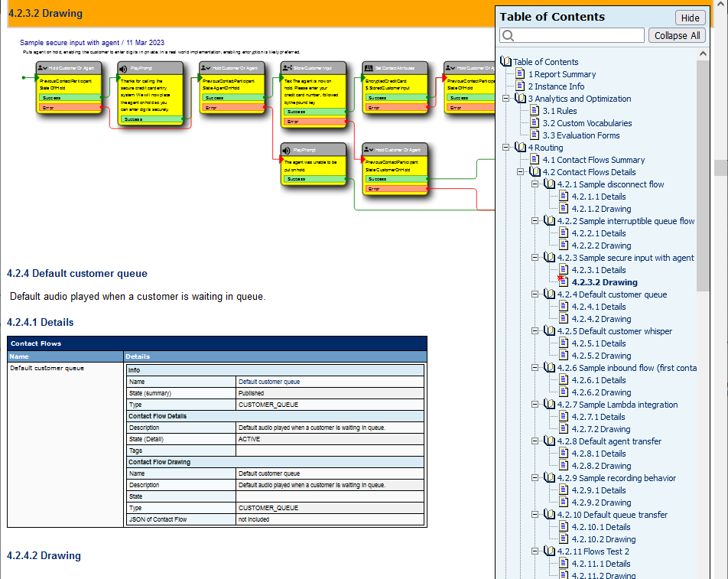
Task: Open 3.2 Custom Vocabularies link
Action: pos(587,123)
